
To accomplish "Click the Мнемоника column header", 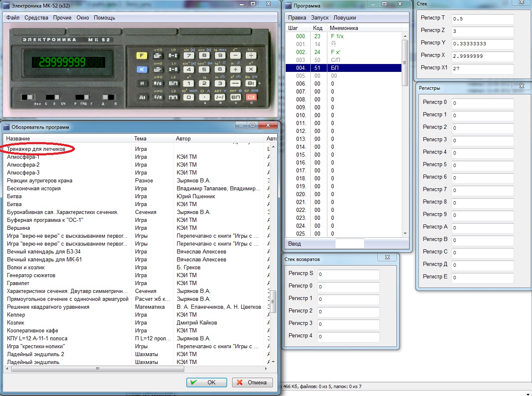I will [364, 28].
